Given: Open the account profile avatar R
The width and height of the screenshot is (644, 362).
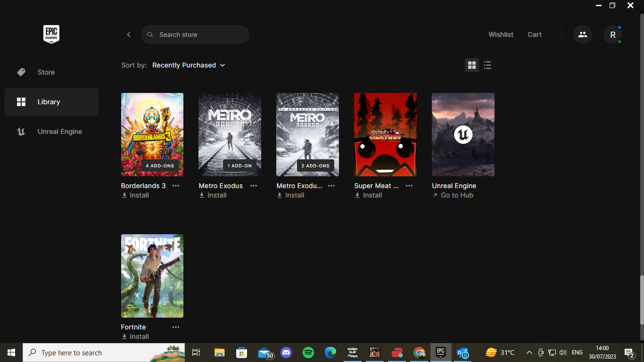Looking at the screenshot, I should point(613,35).
